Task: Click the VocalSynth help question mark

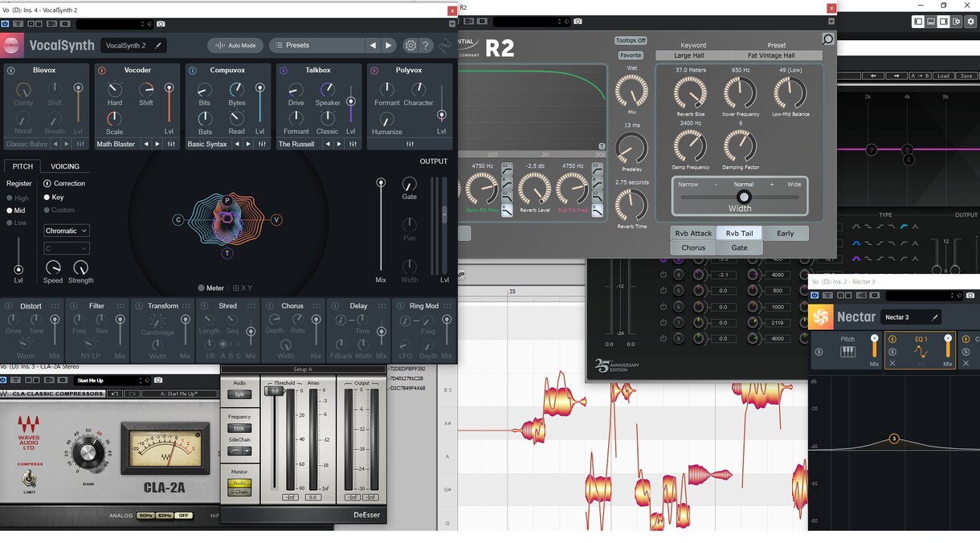Action: 427,46
